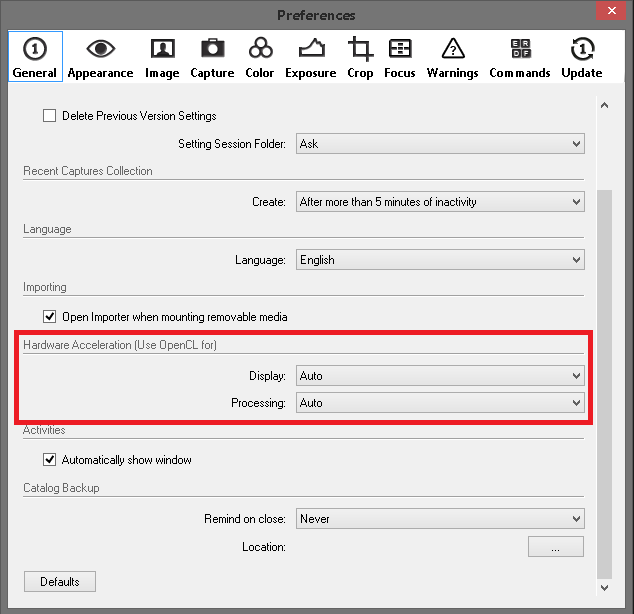The width and height of the screenshot is (634, 614).
Task: Select the Crop tool icon tab
Action: pyautogui.click(x=360, y=49)
